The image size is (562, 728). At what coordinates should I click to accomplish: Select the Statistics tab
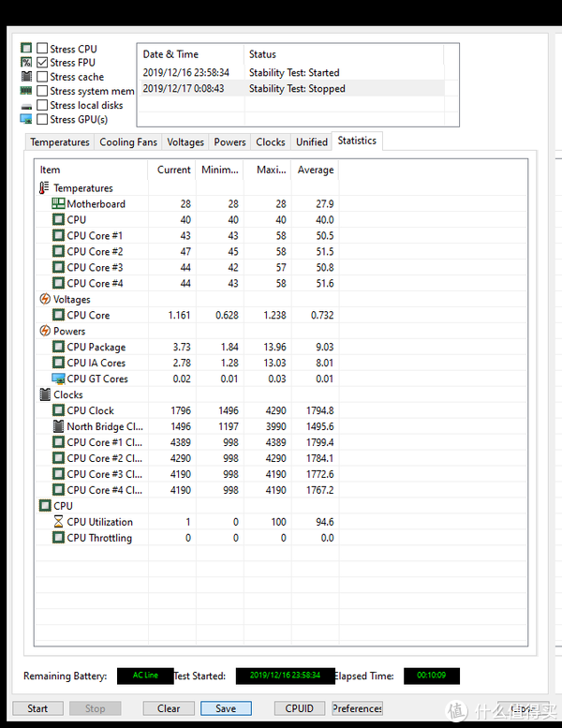pyautogui.click(x=357, y=141)
